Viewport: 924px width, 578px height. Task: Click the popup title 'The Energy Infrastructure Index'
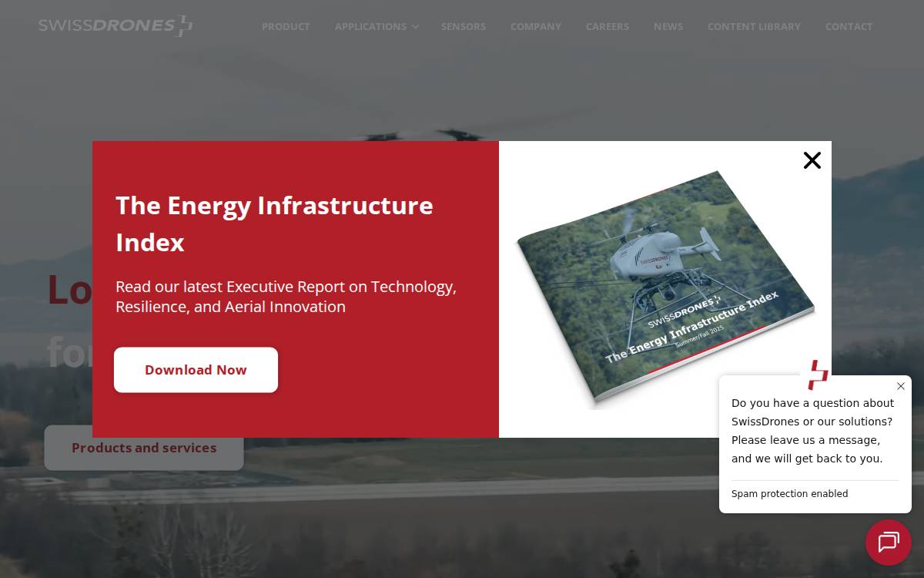click(274, 223)
